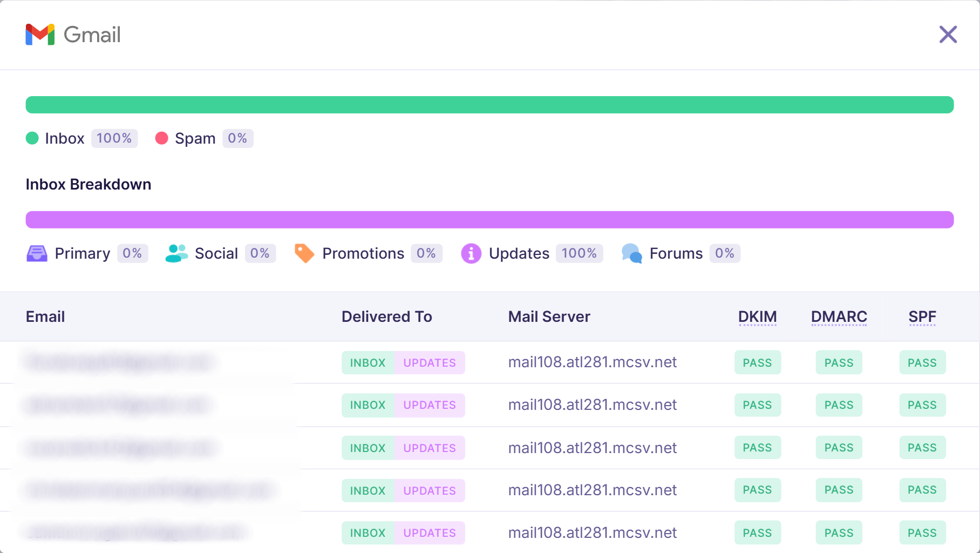Click the Email column header

(x=45, y=316)
